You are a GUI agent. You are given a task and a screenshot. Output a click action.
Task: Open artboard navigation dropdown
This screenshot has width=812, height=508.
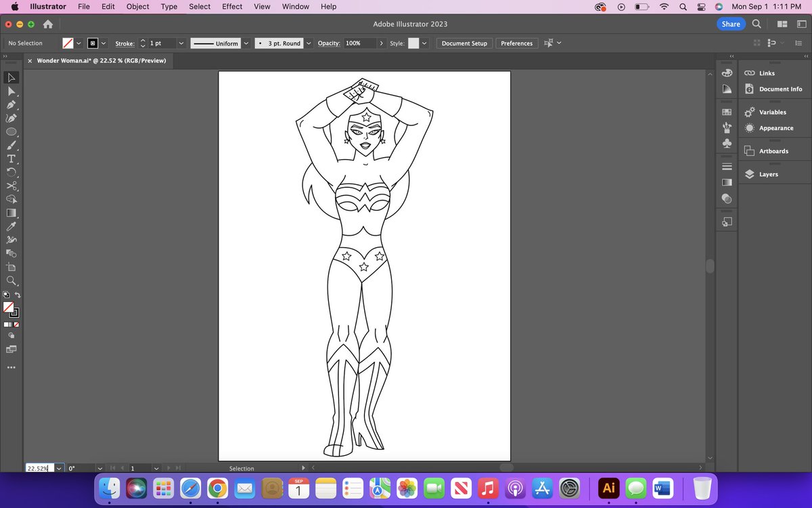coord(156,468)
